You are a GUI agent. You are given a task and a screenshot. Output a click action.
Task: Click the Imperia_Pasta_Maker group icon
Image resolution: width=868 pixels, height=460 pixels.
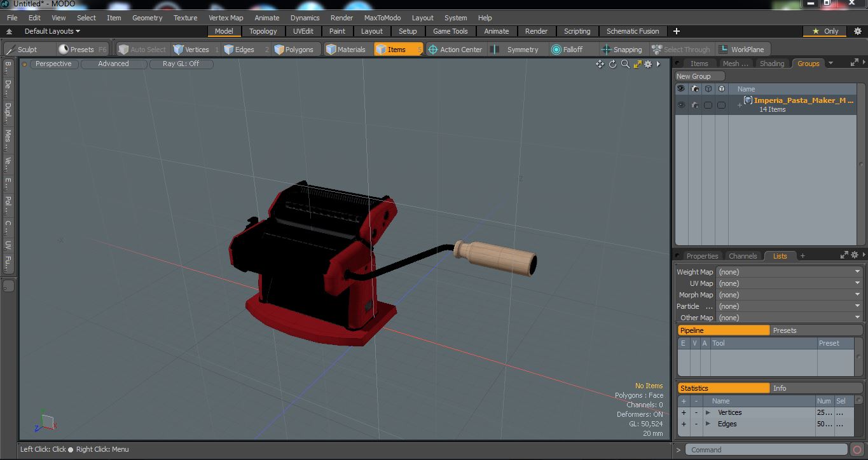pyautogui.click(x=748, y=100)
